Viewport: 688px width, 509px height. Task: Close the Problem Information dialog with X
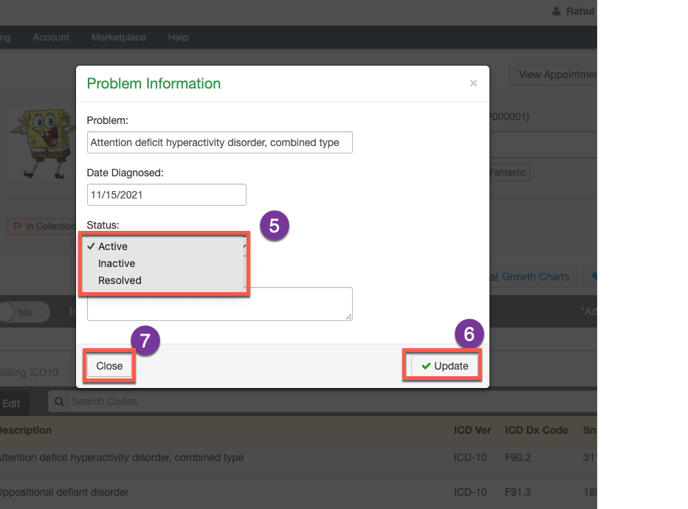[473, 84]
